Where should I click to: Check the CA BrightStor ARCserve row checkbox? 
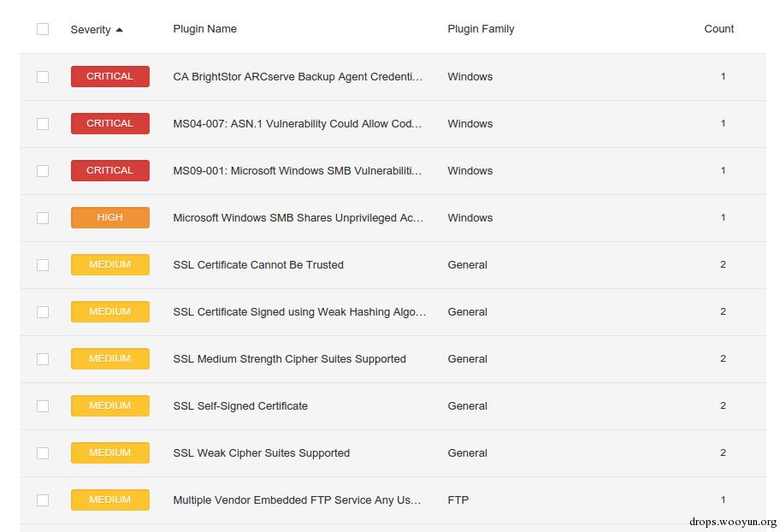(x=43, y=77)
